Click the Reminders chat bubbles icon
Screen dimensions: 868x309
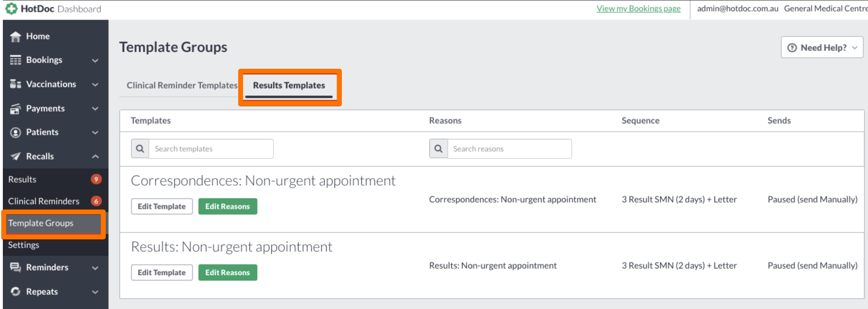(x=15, y=267)
